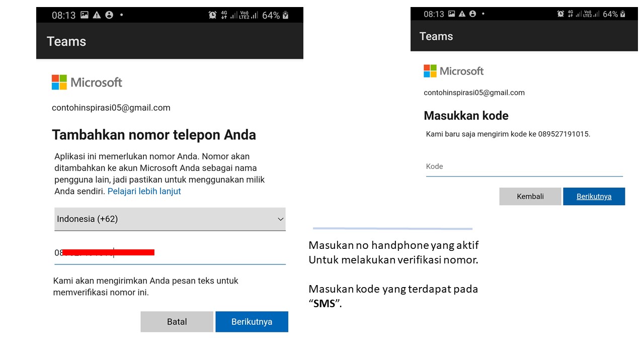Click the text mentioning code sent to 089527191015
644x362 pixels.
508,134
